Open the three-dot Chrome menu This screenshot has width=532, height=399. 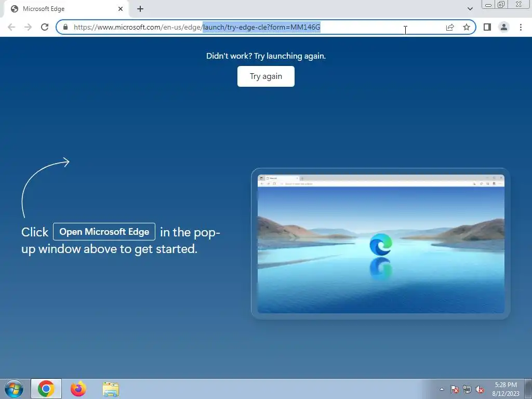pyautogui.click(x=521, y=27)
